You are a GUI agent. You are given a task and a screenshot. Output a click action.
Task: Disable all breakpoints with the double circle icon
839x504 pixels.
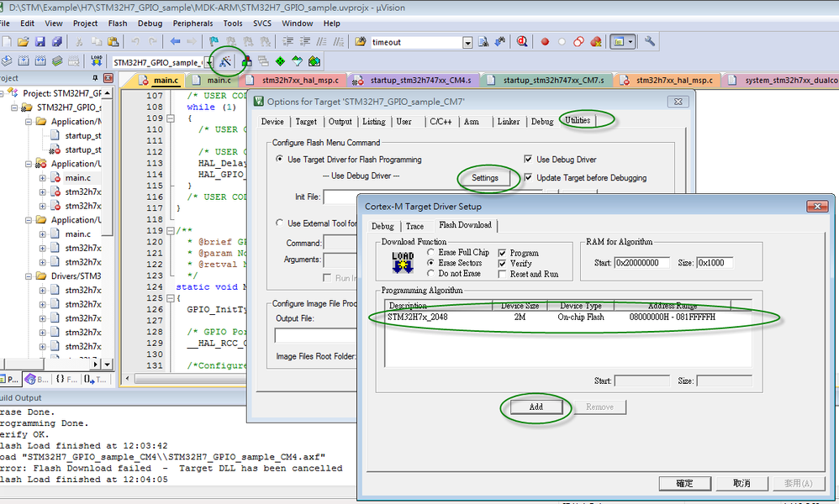click(x=578, y=42)
